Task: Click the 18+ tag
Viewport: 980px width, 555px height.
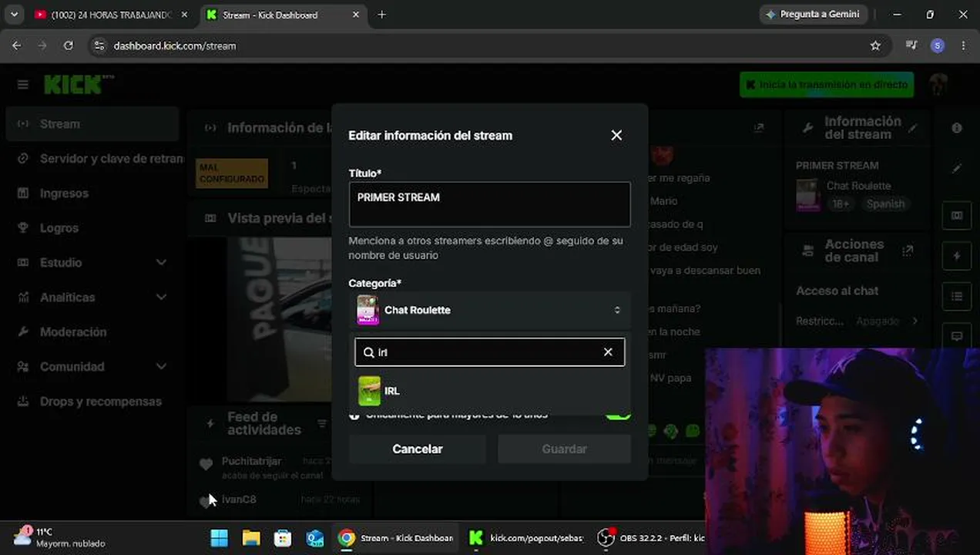Action: point(841,204)
